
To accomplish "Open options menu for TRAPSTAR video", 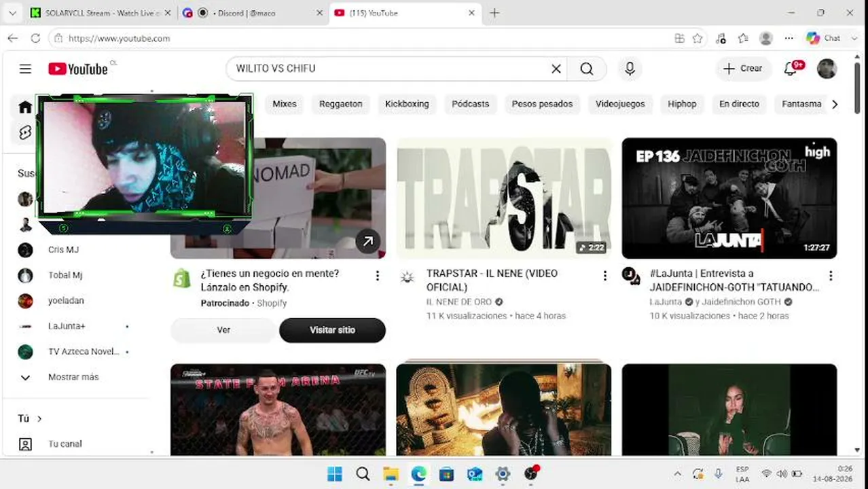I will [x=604, y=275].
